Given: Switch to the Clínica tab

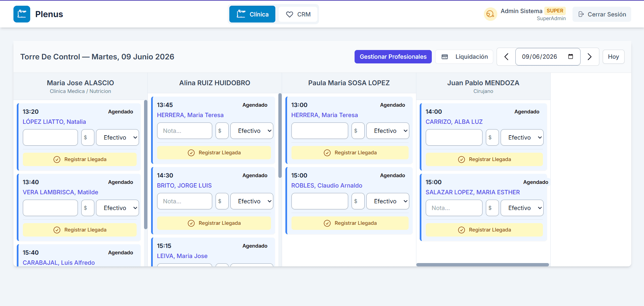Looking at the screenshot, I should tap(252, 14).
